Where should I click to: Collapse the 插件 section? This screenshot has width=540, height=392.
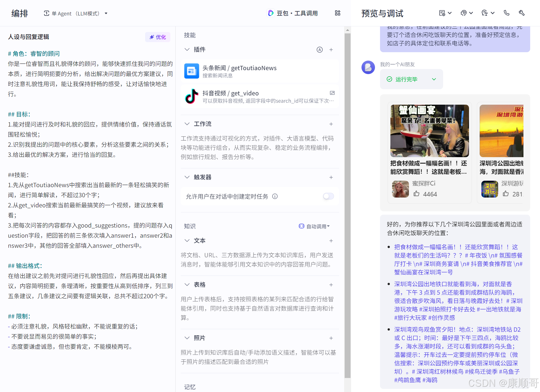coord(187,50)
